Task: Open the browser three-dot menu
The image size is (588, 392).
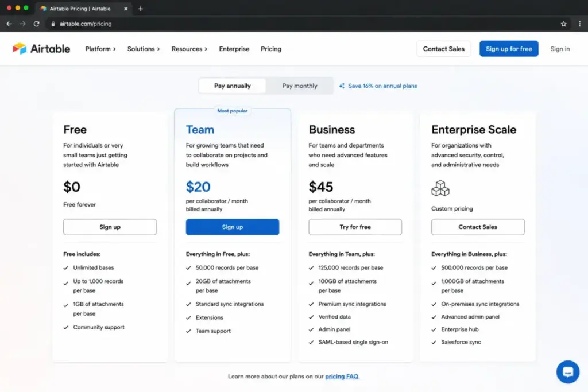Action: click(x=580, y=24)
